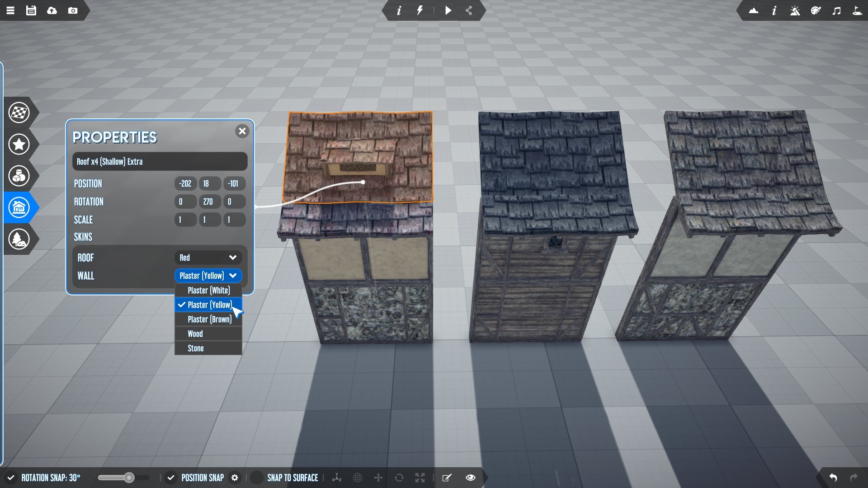This screenshot has height=488, width=868.
Task: Open level info icon in center toolbar
Action: [x=399, y=10]
